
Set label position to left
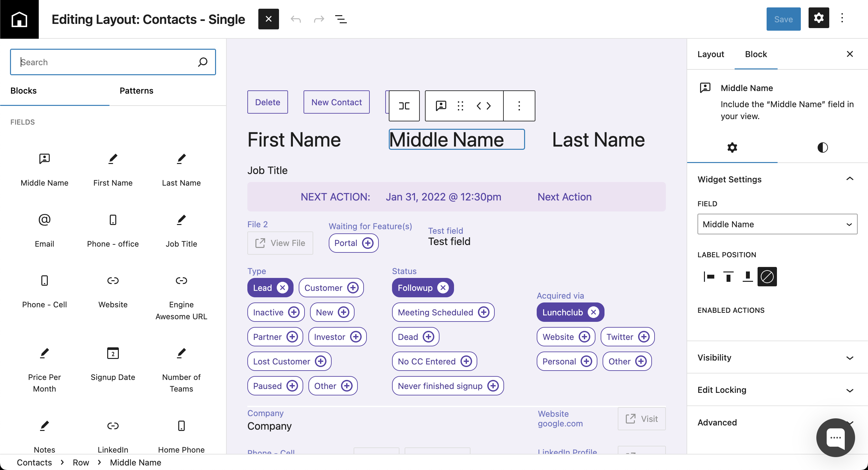click(x=709, y=276)
